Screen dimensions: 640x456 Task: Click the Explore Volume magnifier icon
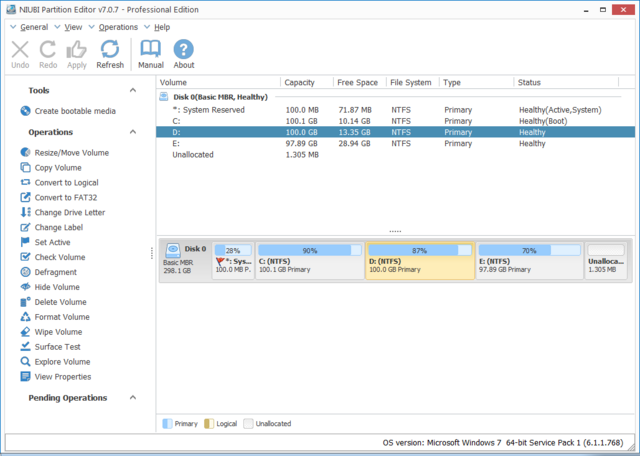pos(25,362)
